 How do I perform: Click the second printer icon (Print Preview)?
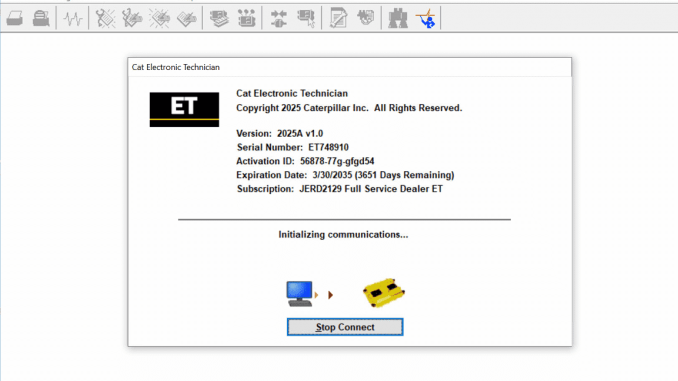41,19
